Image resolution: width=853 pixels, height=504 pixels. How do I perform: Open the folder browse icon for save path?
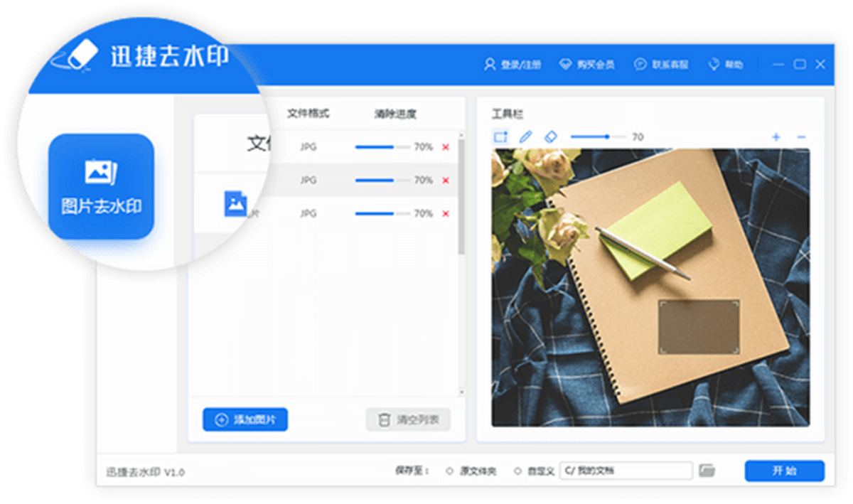coord(707,471)
